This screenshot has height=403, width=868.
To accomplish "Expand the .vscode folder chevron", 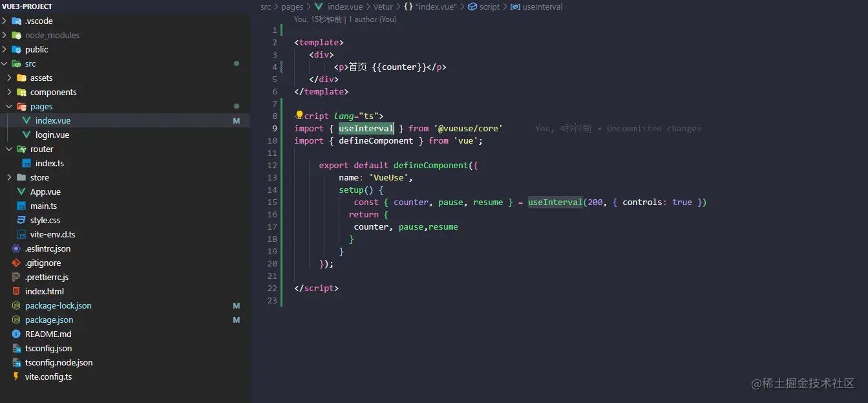I will coord(5,21).
